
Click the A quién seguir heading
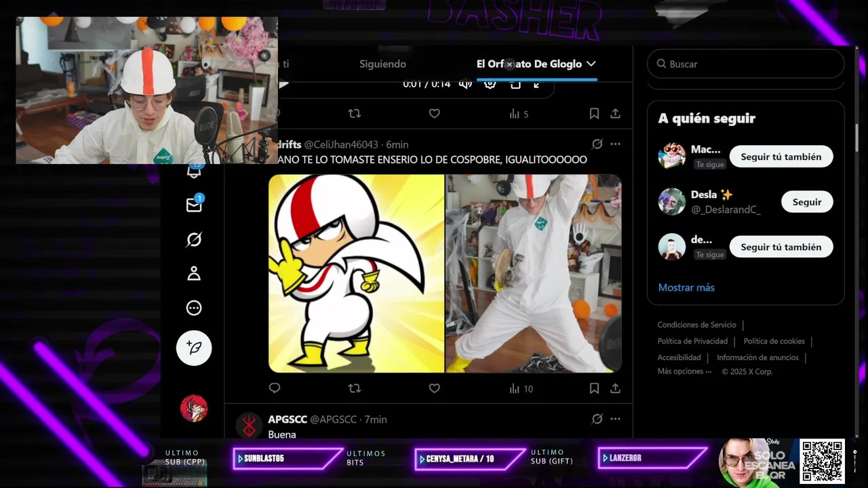pos(707,119)
